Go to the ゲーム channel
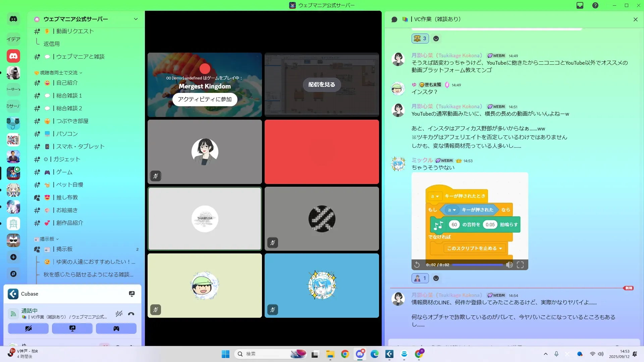The height and width of the screenshot is (362, 644). coord(64,172)
